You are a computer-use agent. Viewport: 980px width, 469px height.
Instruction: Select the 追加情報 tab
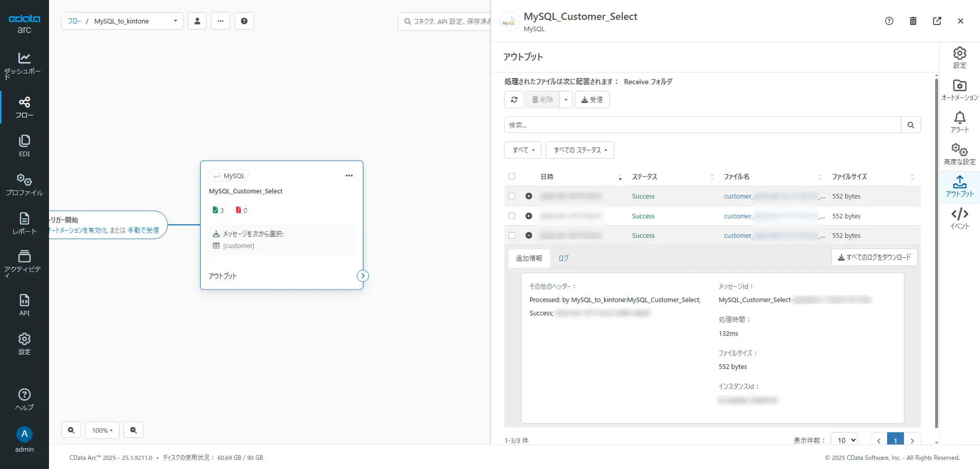pos(529,258)
